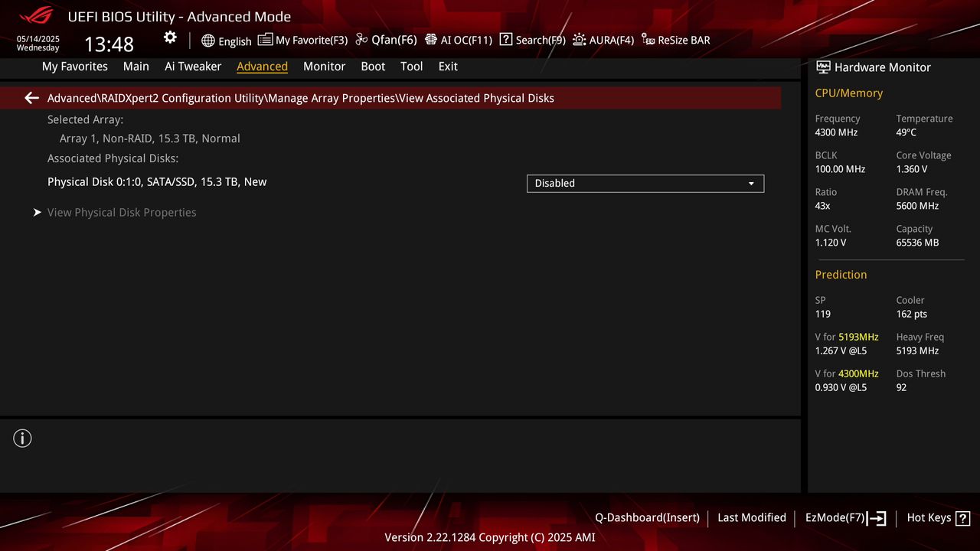Open Q-Dashboard(Insert)
Viewport: 980px width, 551px height.
coord(647,518)
